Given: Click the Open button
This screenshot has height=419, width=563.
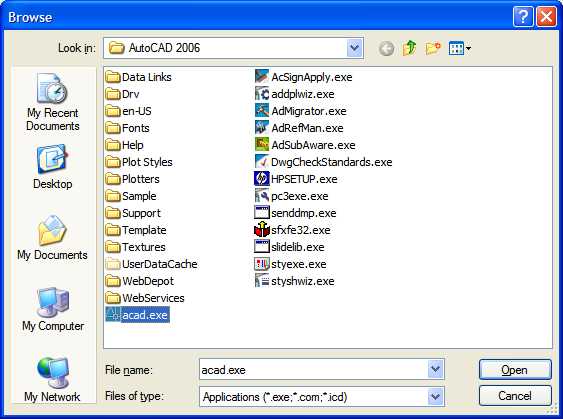Looking at the screenshot, I should (x=515, y=369).
